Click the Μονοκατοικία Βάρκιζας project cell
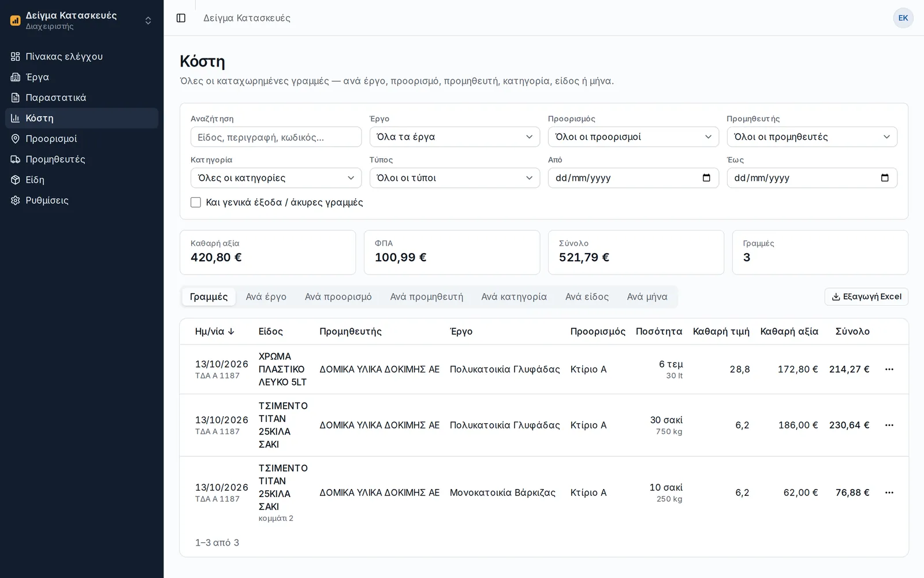This screenshot has height=578, width=924. coord(502,492)
